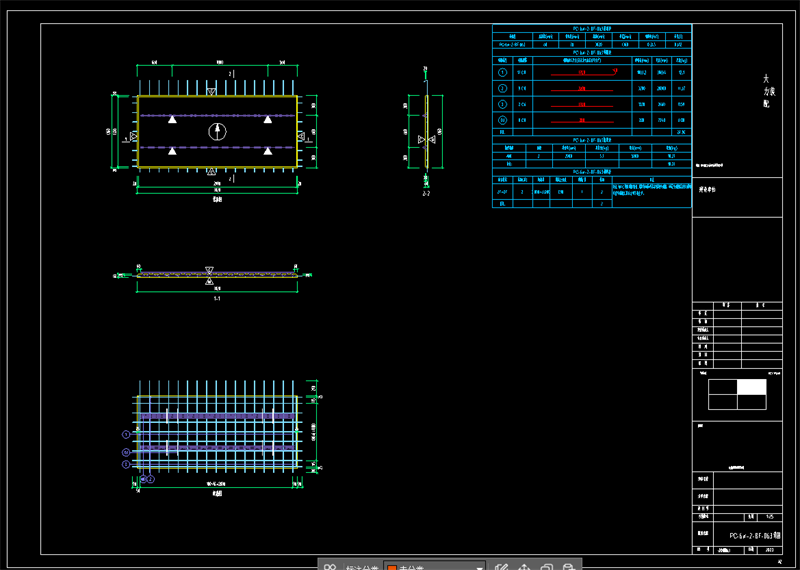The height and width of the screenshot is (570, 800).
Task: Select the white filled cell in the key plan box
Action: 752,387
